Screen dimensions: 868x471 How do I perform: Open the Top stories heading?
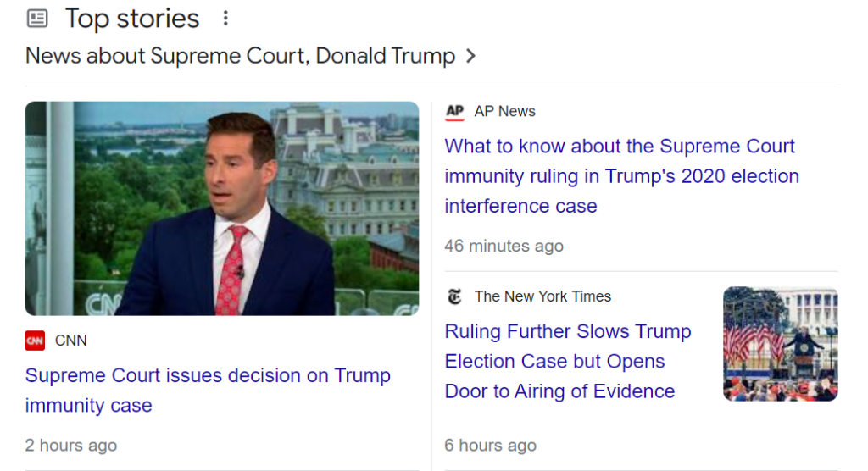[x=132, y=18]
